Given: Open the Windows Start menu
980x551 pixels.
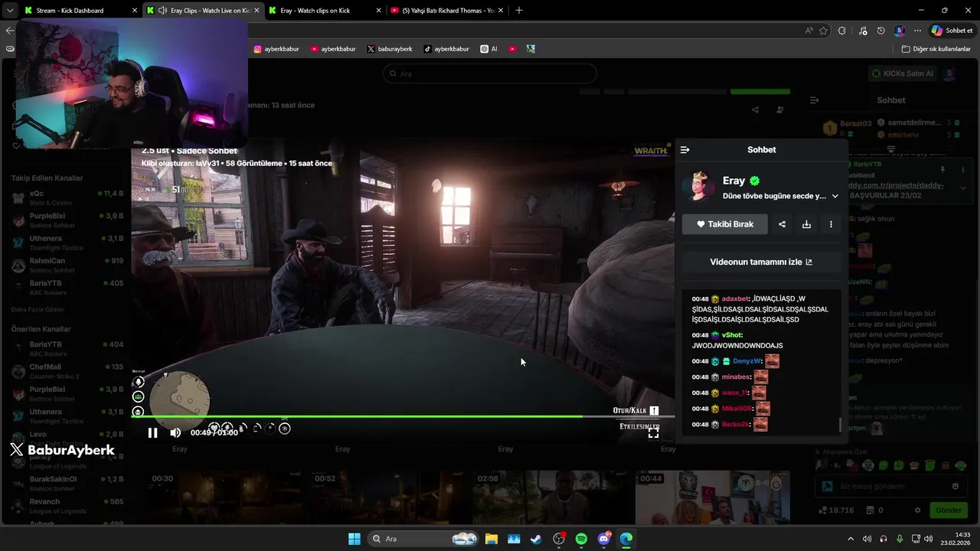Looking at the screenshot, I should 354,539.
